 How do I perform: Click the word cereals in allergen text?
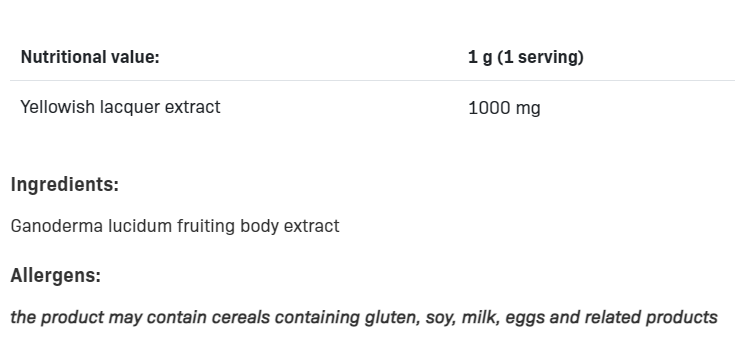coord(240,317)
